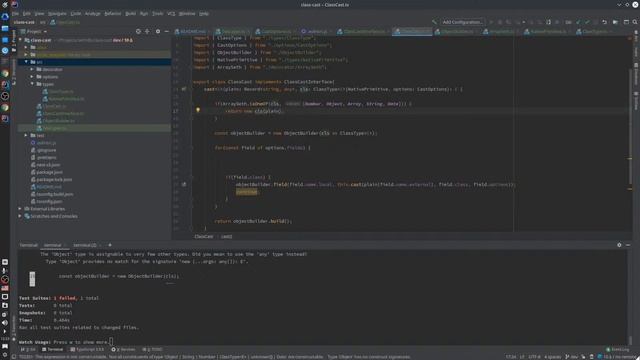Click the ClassCast breadcrumb
This screenshot has width=640, height=360.
coord(203,237)
